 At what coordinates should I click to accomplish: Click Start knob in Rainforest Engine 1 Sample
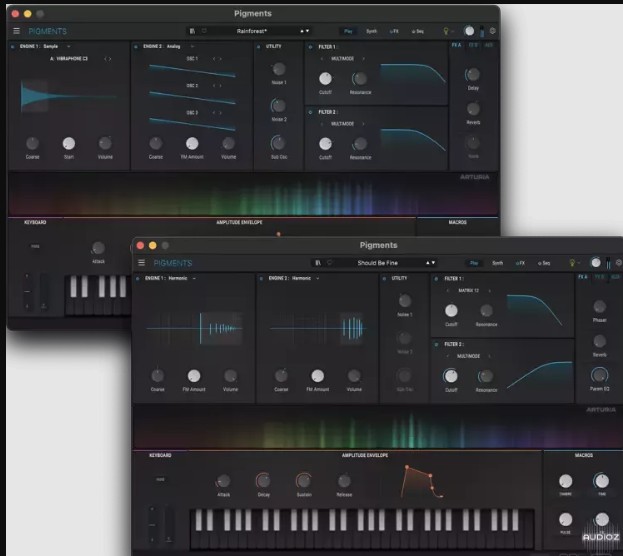(x=69, y=143)
